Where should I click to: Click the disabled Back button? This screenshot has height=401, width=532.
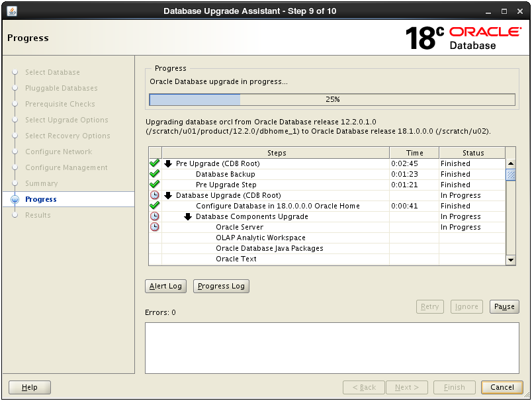click(x=364, y=387)
